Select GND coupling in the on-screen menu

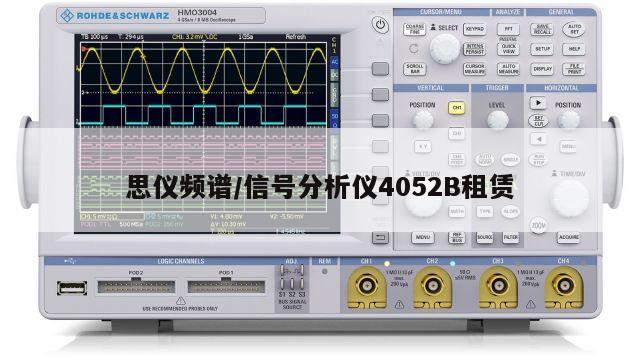point(335,94)
